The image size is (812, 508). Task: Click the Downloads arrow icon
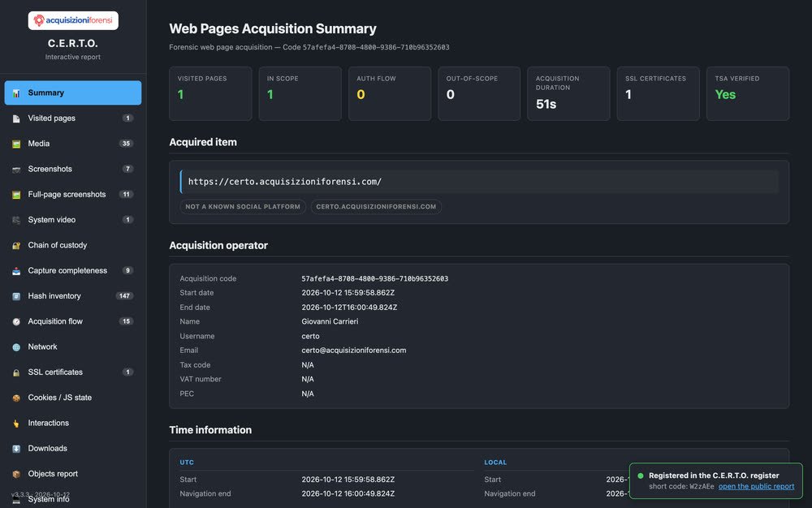16,449
